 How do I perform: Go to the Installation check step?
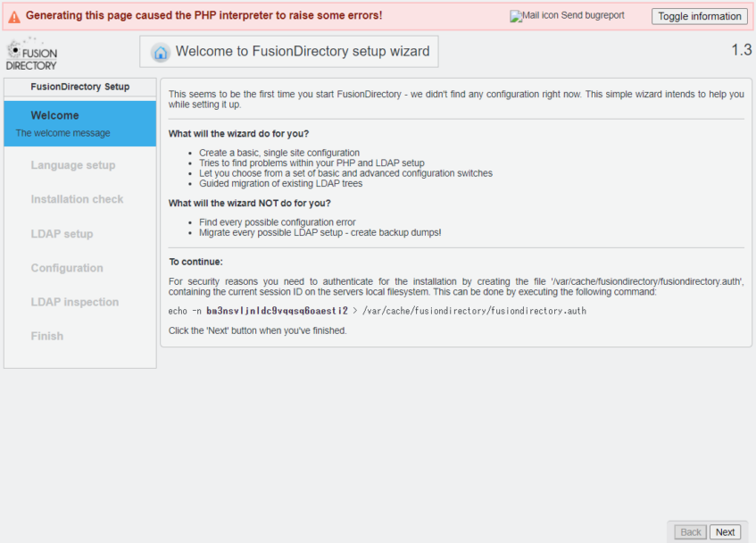tap(77, 199)
